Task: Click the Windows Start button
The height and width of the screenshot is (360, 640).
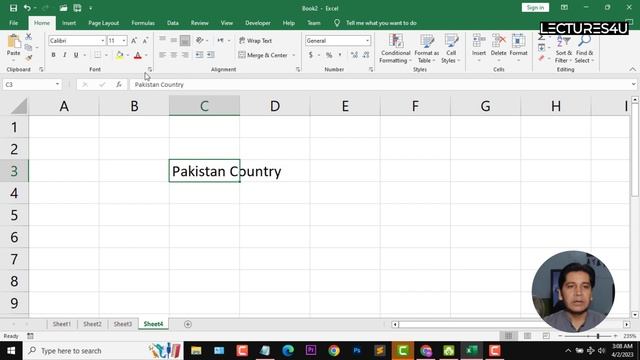Action: point(11,351)
